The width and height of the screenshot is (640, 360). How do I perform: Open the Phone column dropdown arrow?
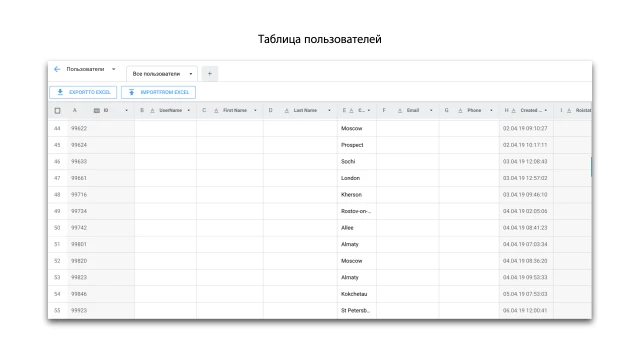pyautogui.click(x=491, y=111)
